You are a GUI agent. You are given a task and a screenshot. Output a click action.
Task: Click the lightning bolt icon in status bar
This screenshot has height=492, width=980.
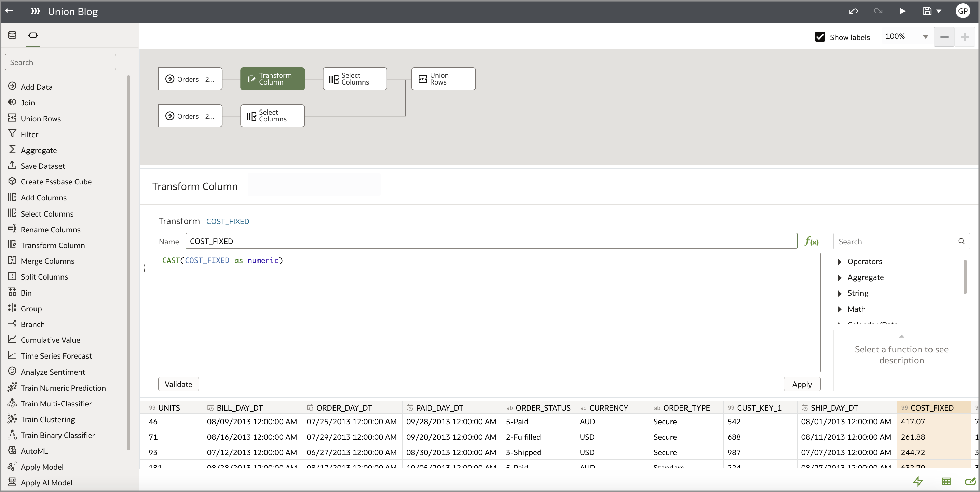(x=918, y=481)
